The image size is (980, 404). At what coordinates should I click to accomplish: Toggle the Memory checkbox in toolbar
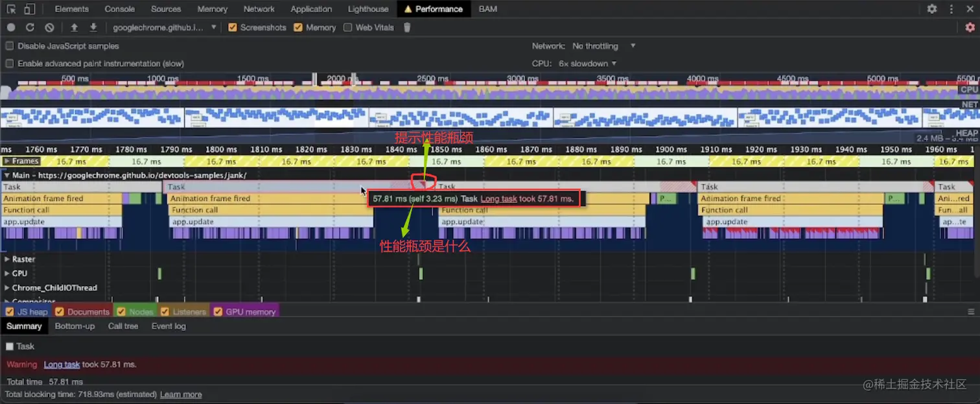coord(298,27)
